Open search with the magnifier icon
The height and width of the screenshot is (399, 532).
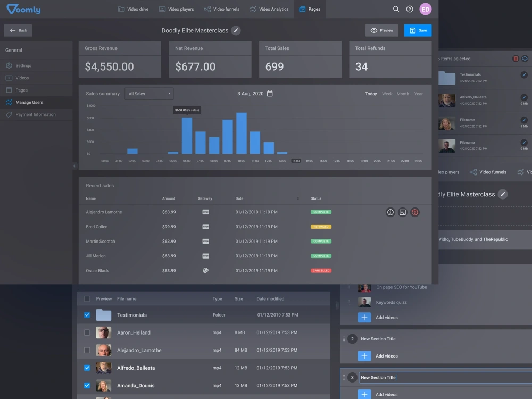pyautogui.click(x=396, y=9)
